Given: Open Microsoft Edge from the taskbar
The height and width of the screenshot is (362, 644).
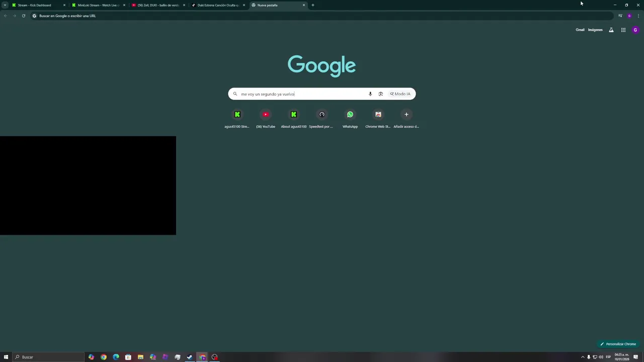Looking at the screenshot, I should 116,357.
